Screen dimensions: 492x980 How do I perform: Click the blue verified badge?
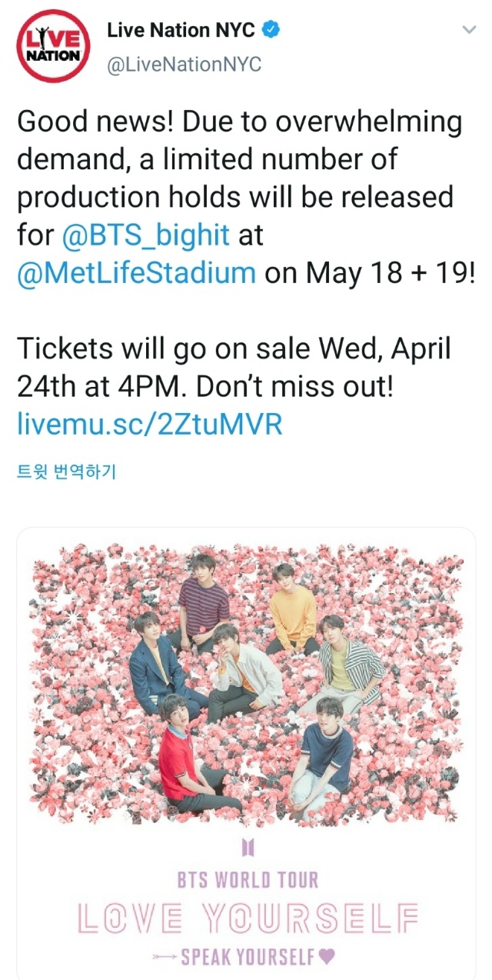[271, 31]
